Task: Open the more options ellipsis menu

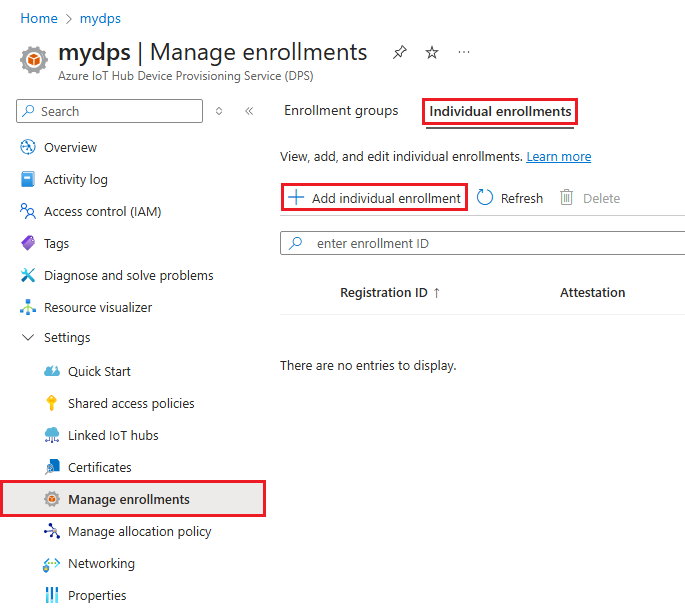Action: point(464,53)
